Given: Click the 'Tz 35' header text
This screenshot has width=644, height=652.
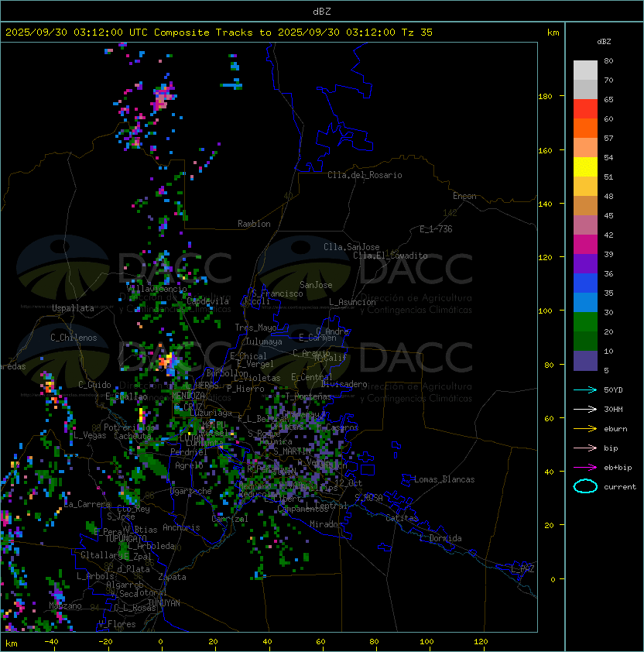Looking at the screenshot, I should tap(417, 33).
